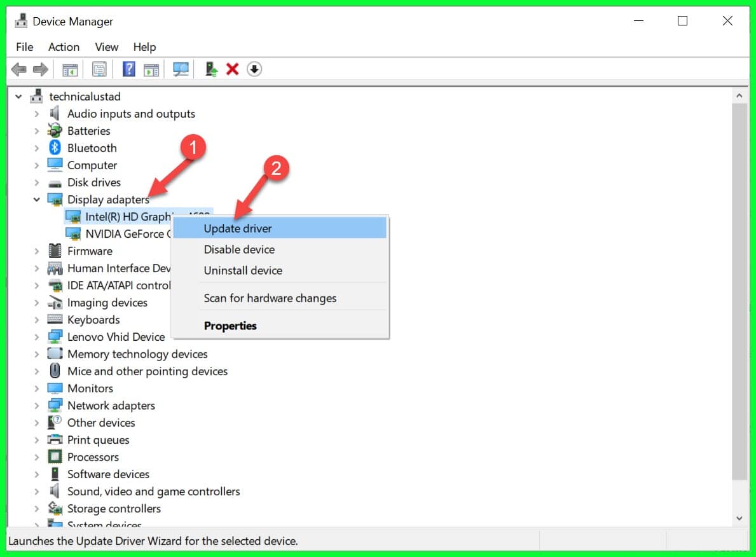Expand the Keyboards category

pos(37,320)
